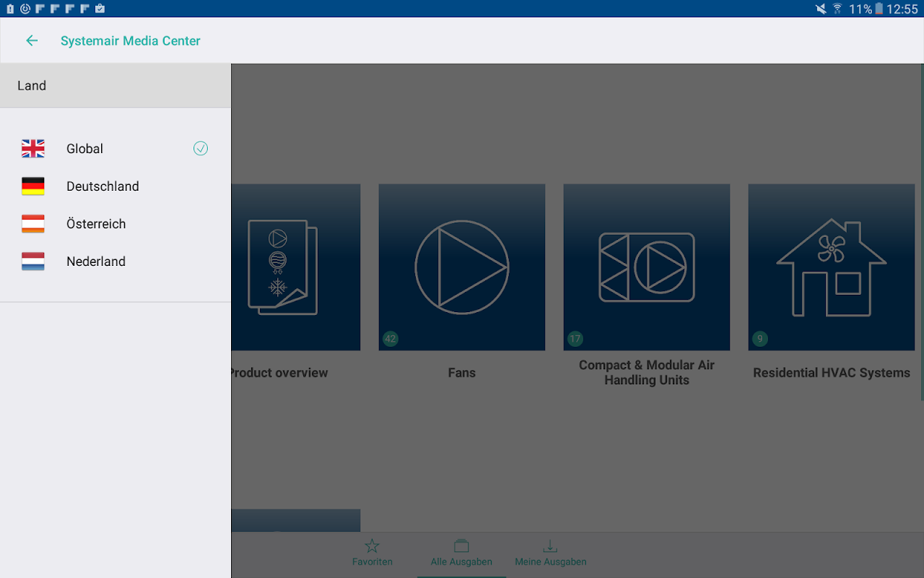Click the Compact & Modular Air Handling Units caption
Image resolution: width=924 pixels, height=578 pixels.
[647, 373]
